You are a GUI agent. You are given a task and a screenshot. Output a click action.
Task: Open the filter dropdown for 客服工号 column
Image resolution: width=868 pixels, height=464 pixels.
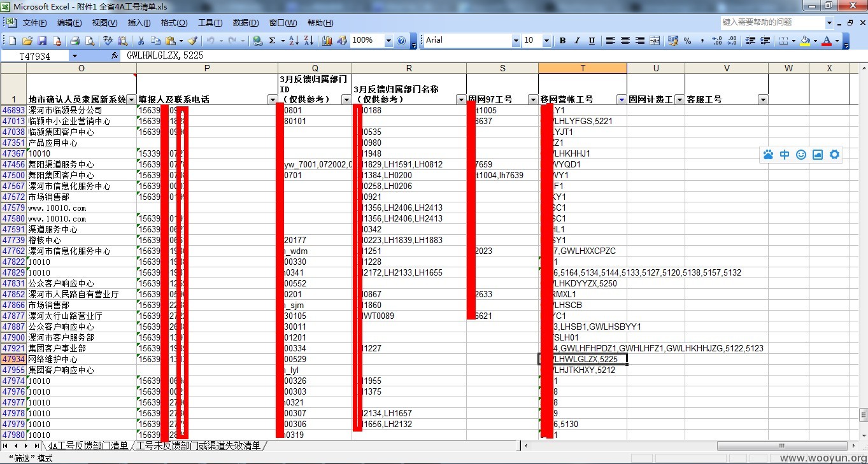[763, 100]
